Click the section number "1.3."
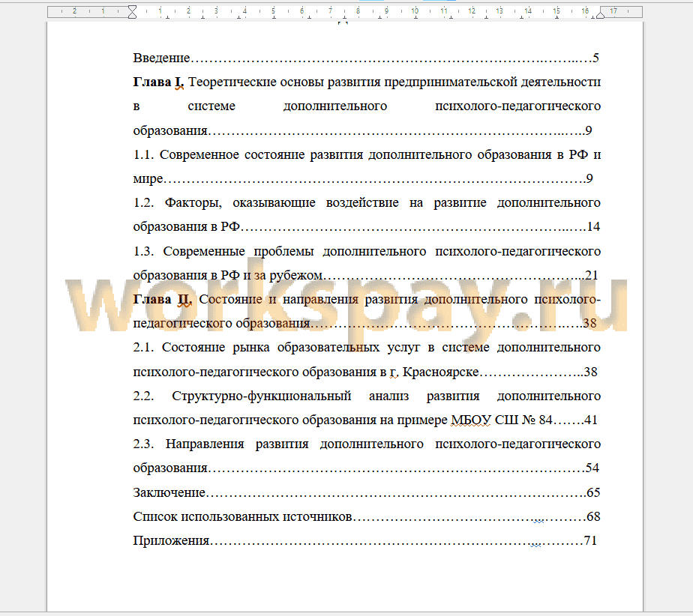 (143, 251)
